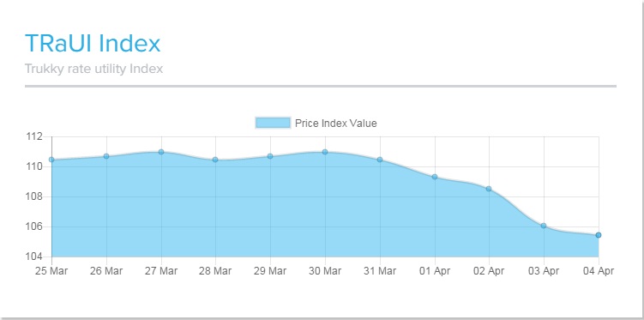Click the 104 y-axis label

tap(35, 257)
